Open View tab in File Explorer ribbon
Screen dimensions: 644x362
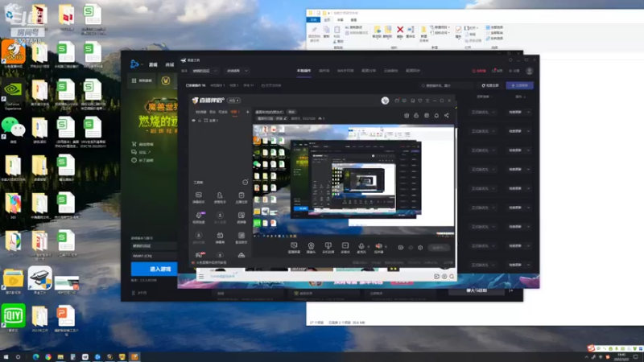point(353,19)
